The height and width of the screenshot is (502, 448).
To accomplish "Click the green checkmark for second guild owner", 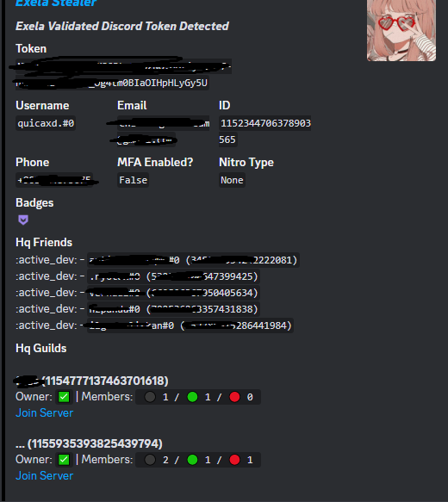I will (64, 460).
